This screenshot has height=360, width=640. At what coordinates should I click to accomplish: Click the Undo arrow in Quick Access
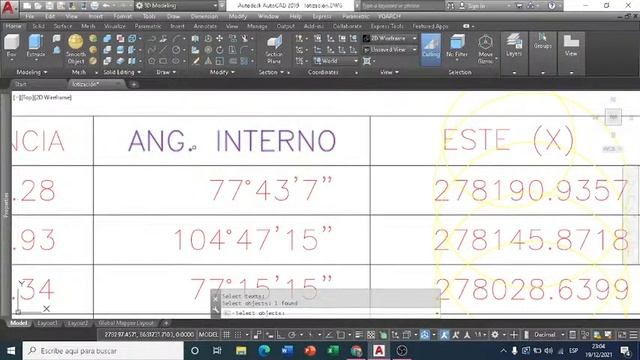pyautogui.click(x=106, y=6)
